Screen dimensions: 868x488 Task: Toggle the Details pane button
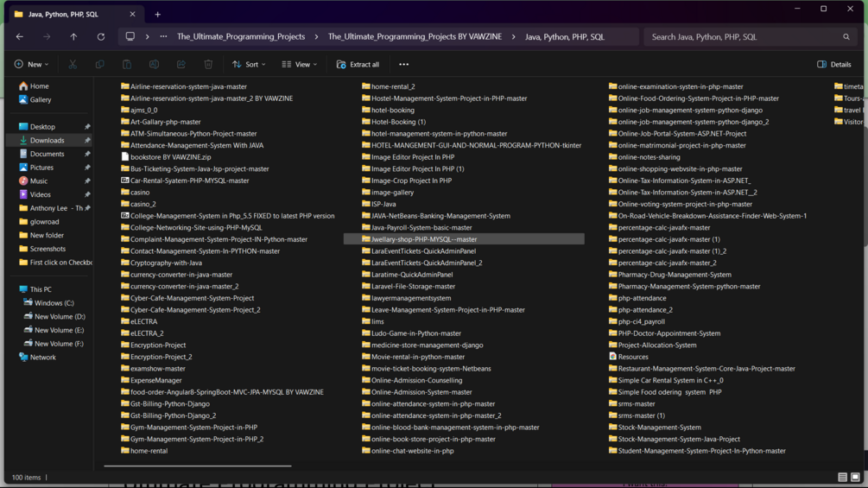[x=834, y=64]
